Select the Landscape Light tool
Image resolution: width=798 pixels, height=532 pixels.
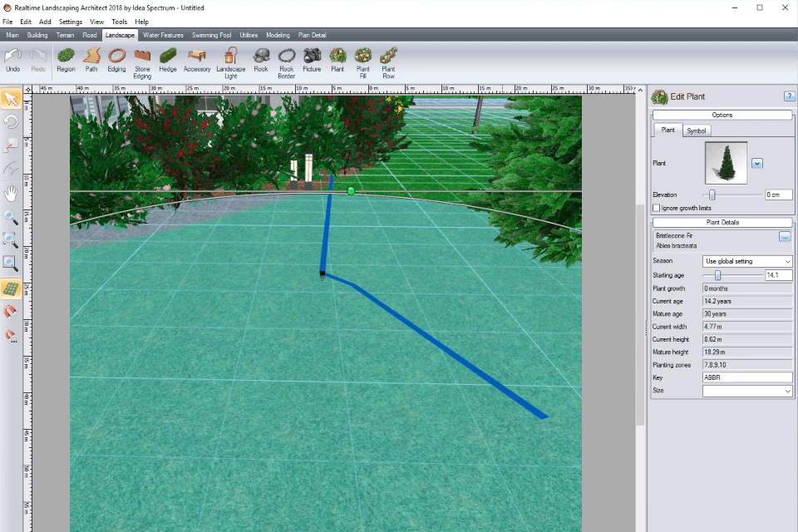[231, 64]
